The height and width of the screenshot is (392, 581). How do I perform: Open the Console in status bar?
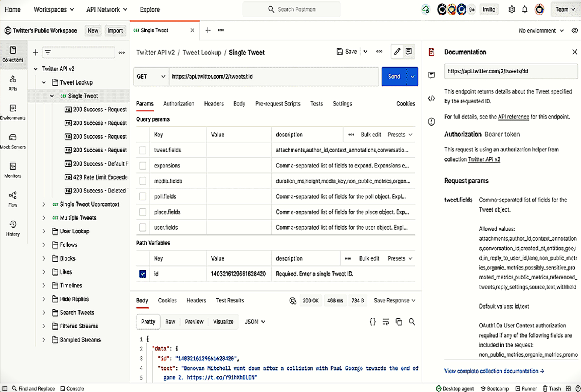(72, 388)
